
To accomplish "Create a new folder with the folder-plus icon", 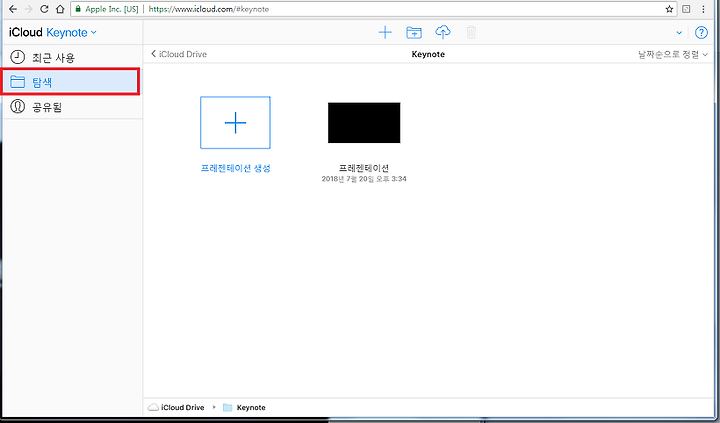I will (414, 32).
